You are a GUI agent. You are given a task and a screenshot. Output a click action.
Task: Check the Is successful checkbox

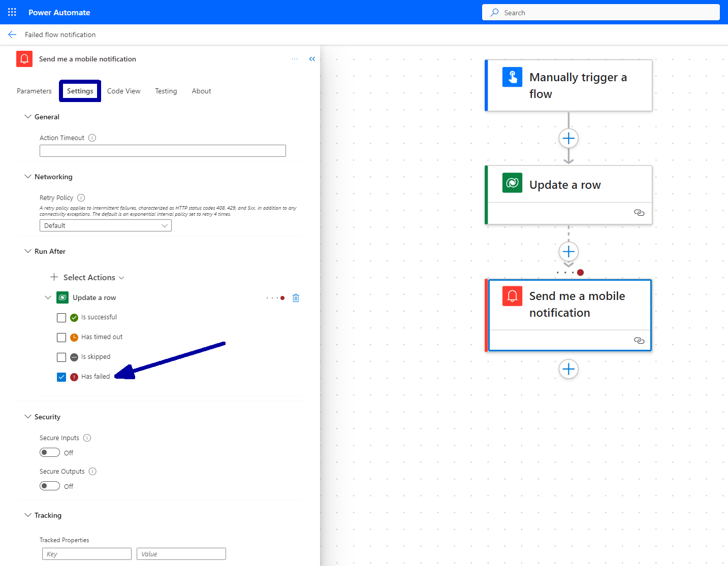61,318
